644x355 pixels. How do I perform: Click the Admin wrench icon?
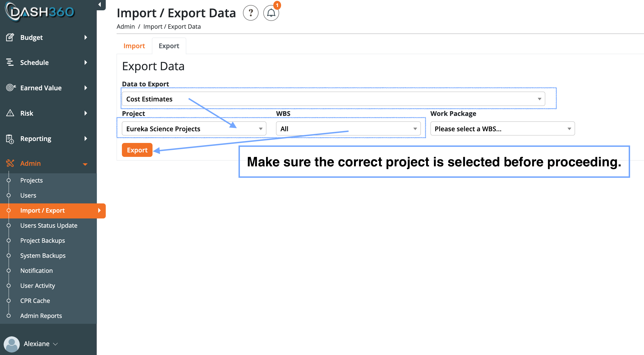(10, 163)
